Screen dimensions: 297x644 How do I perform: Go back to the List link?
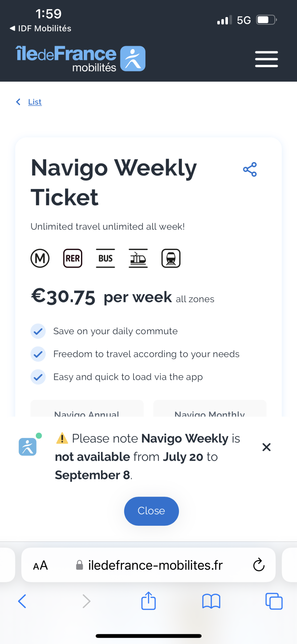point(35,102)
